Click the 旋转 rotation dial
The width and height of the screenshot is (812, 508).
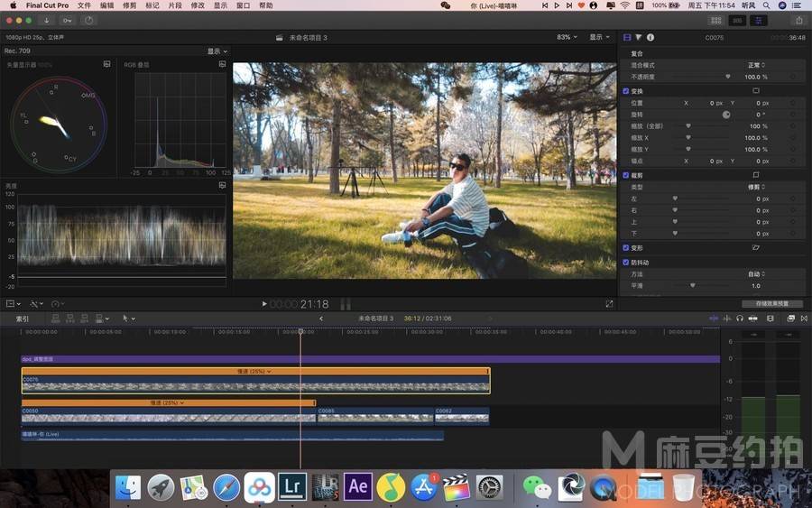pos(726,115)
